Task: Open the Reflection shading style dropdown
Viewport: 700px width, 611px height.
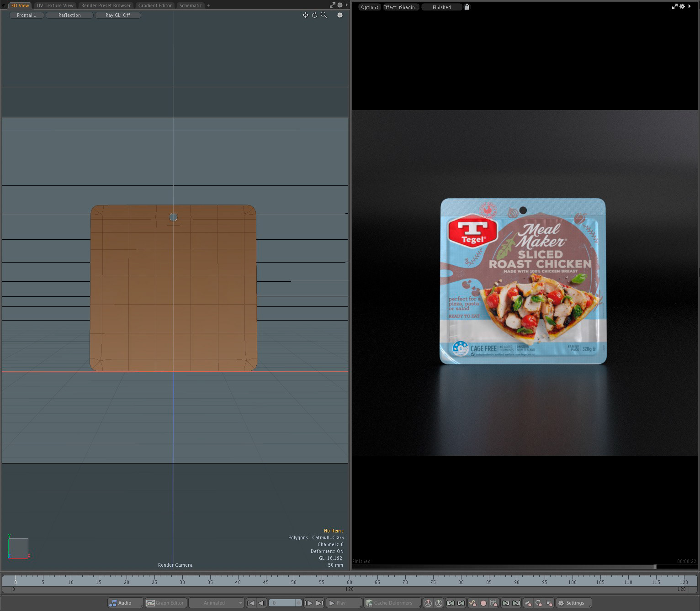Action: point(69,15)
